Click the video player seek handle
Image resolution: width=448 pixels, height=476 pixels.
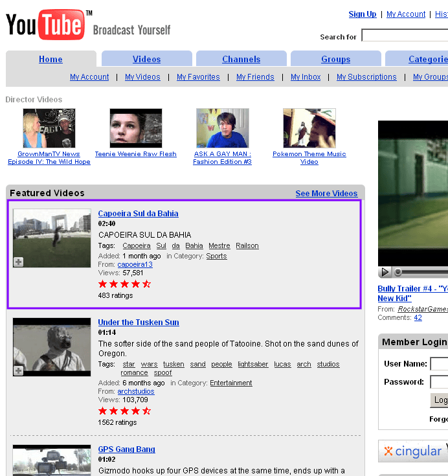[x=398, y=272]
